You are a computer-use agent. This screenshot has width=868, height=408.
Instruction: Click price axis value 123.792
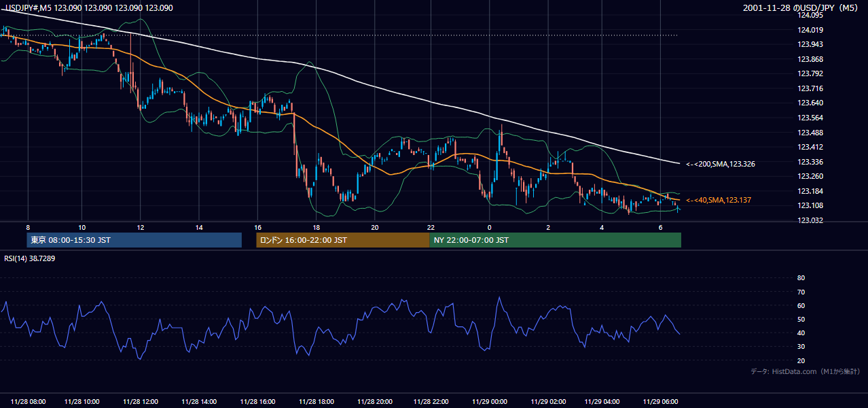point(811,73)
